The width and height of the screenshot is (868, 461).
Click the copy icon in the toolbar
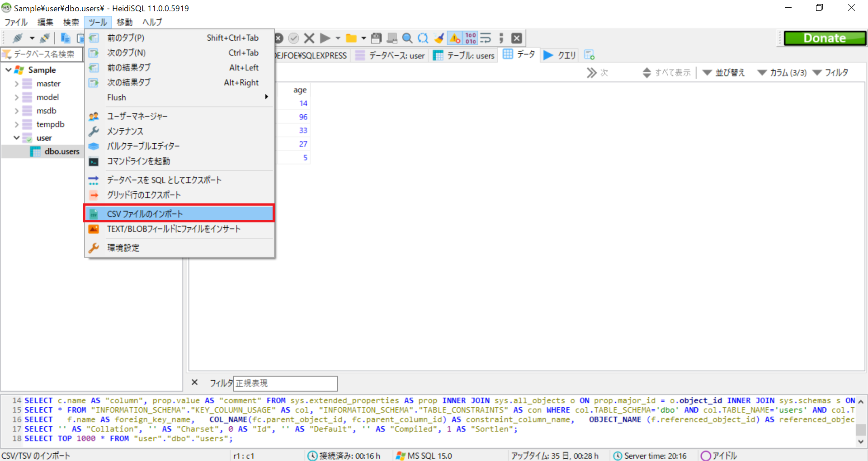point(66,38)
